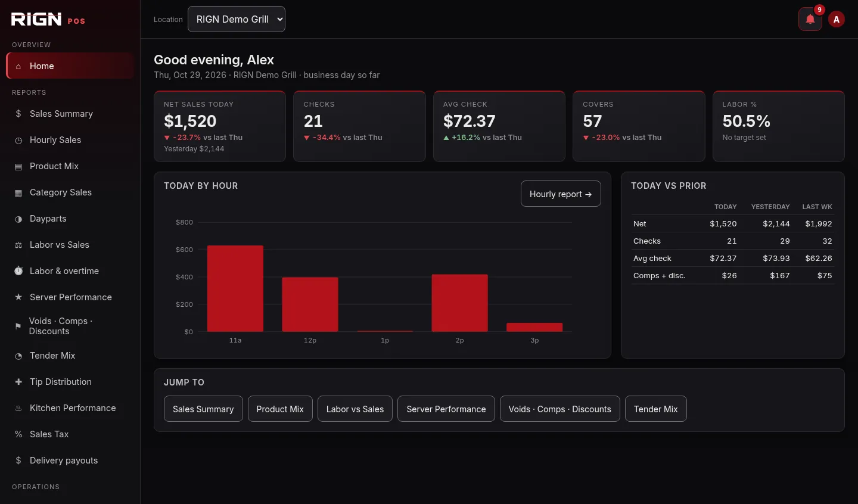Click the Sales Summary dollar icon

pos(18,114)
